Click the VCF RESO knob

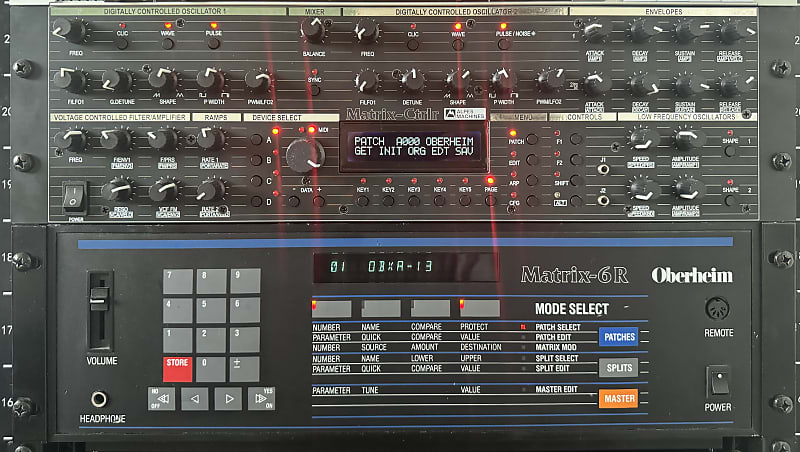(x=119, y=189)
